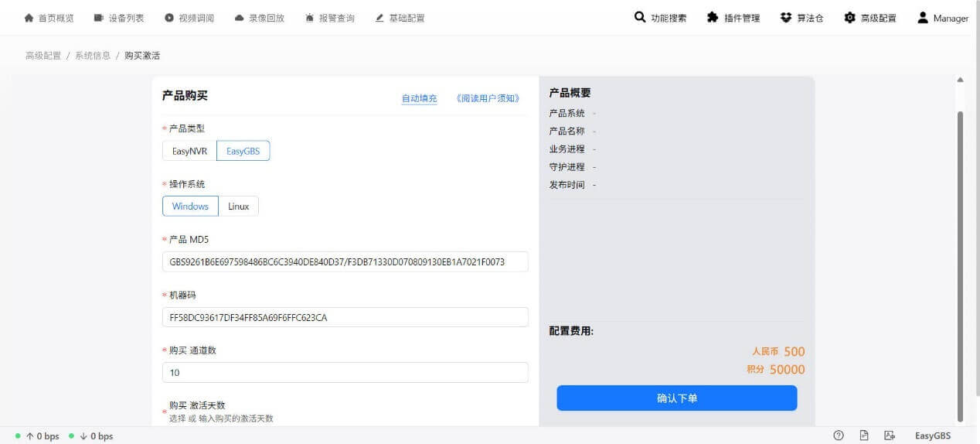
Task: Open 插件管理 plugin management
Action: pyautogui.click(x=733, y=18)
